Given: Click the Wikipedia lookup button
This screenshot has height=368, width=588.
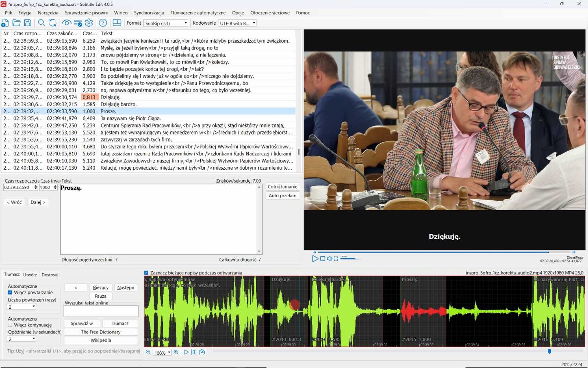Looking at the screenshot, I should 101,340.
